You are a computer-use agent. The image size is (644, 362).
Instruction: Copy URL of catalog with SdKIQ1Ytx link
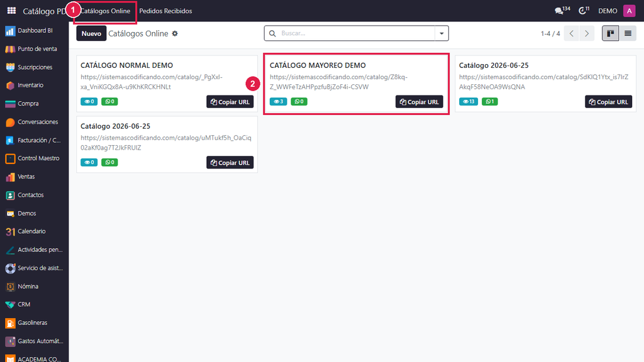coord(608,102)
